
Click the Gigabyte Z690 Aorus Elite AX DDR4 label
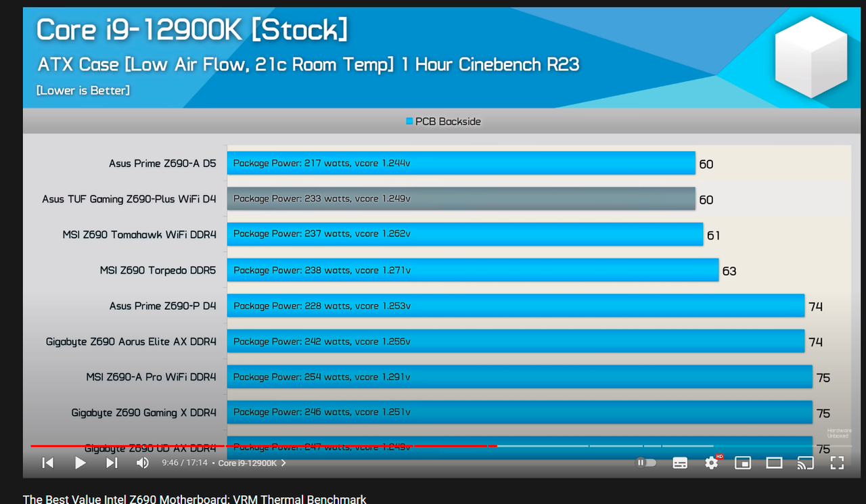tap(131, 342)
